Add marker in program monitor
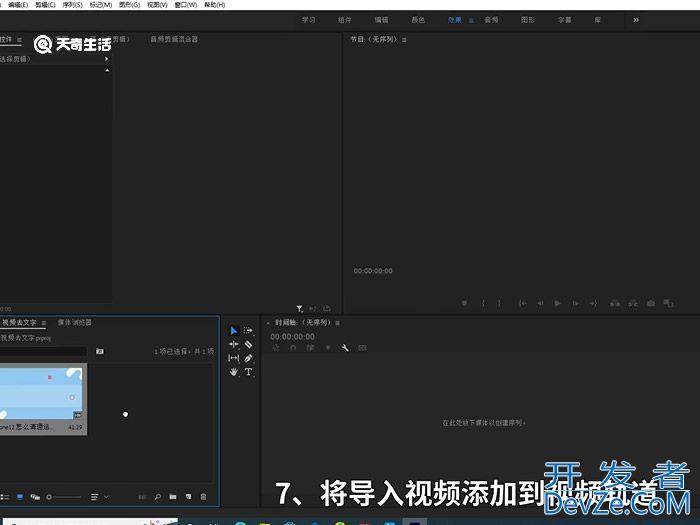The width and height of the screenshot is (700, 525). pos(464,304)
